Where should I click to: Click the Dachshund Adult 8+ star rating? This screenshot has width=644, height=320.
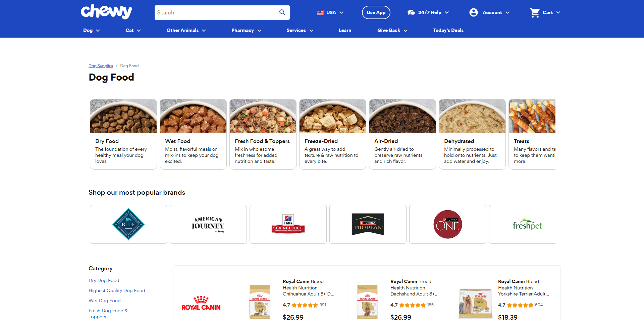412,305
